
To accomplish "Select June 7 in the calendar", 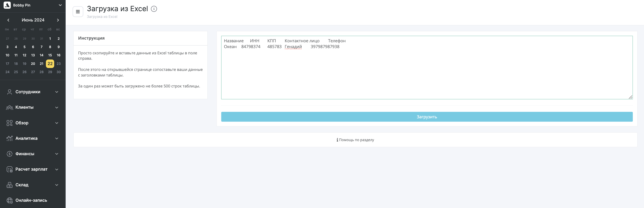I will tap(41, 47).
